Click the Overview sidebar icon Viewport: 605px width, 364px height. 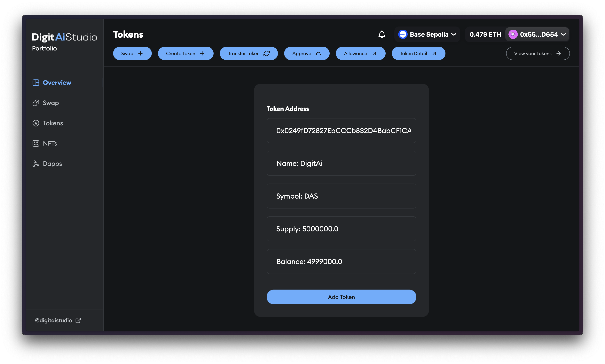tap(36, 83)
